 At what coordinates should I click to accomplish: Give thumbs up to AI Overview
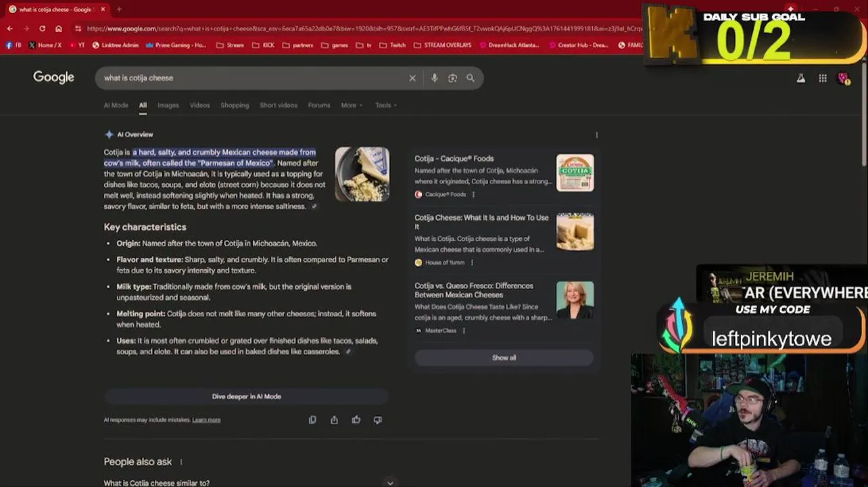click(356, 420)
